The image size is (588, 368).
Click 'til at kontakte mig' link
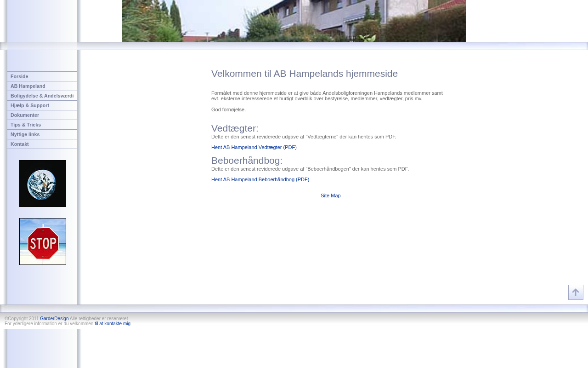(x=113, y=323)
